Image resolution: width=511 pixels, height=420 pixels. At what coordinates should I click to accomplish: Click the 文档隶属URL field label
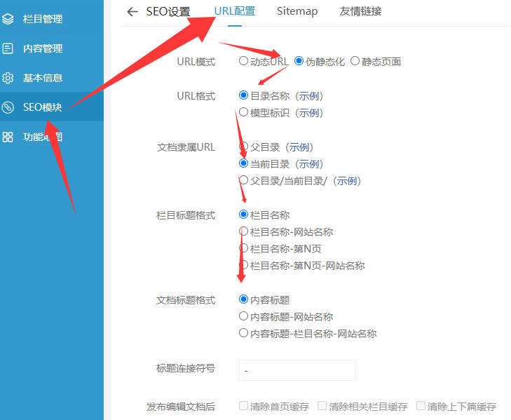click(x=186, y=147)
